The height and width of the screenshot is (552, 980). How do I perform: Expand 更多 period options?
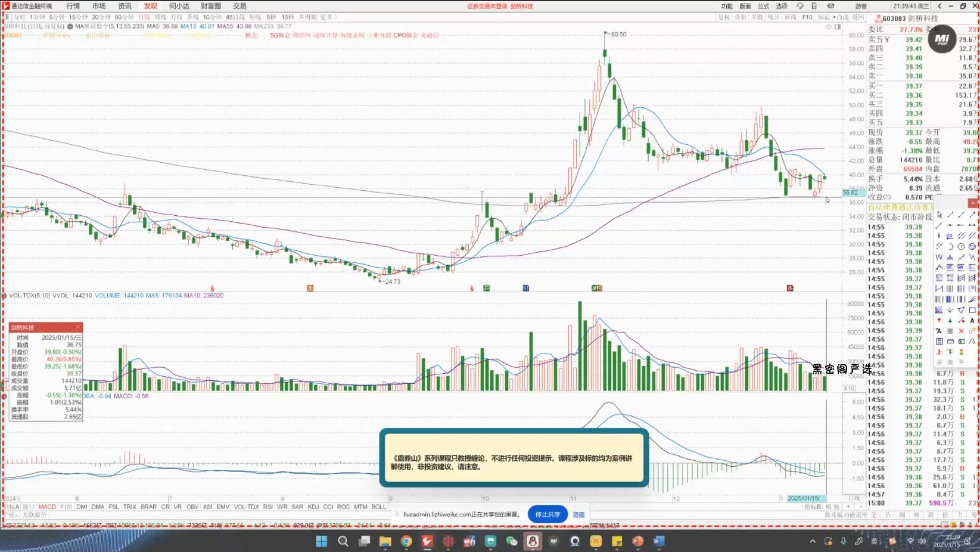tap(326, 17)
